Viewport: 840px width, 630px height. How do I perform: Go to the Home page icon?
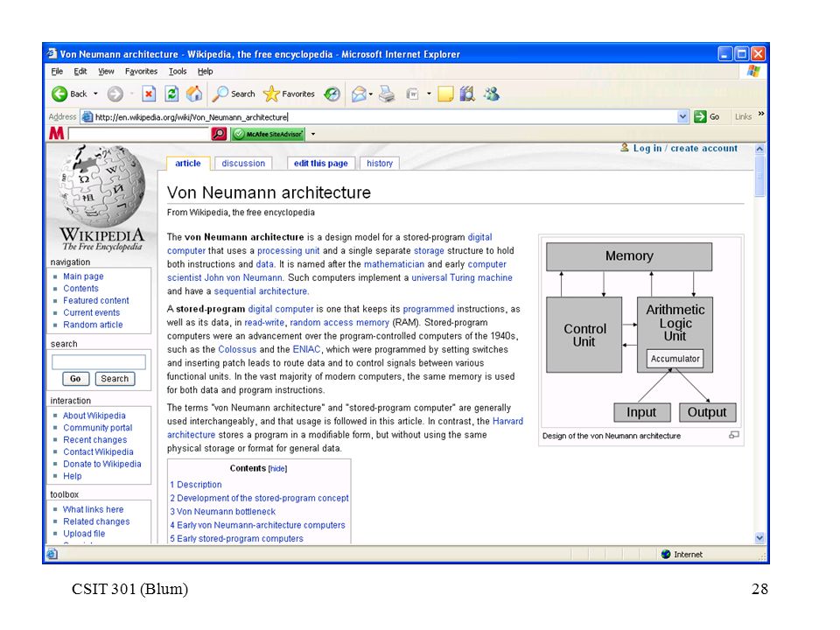point(194,94)
